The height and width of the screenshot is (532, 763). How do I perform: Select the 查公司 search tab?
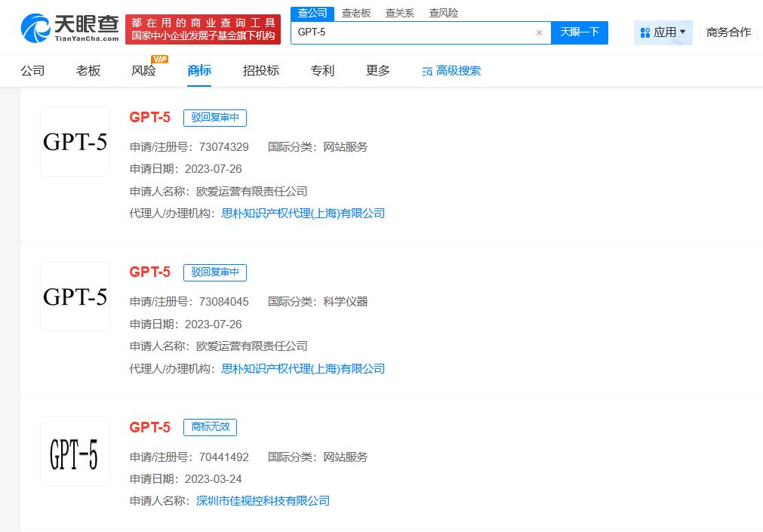tap(312, 13)
